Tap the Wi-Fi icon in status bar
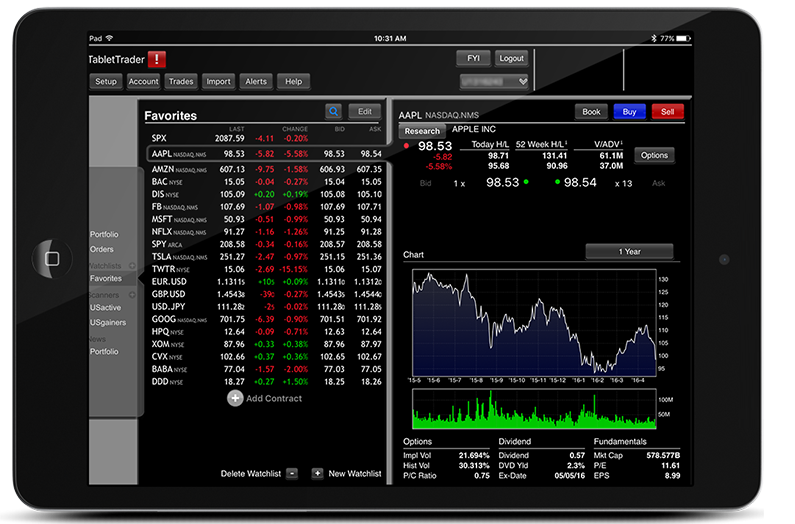795x524 pixels. (109, 38)
